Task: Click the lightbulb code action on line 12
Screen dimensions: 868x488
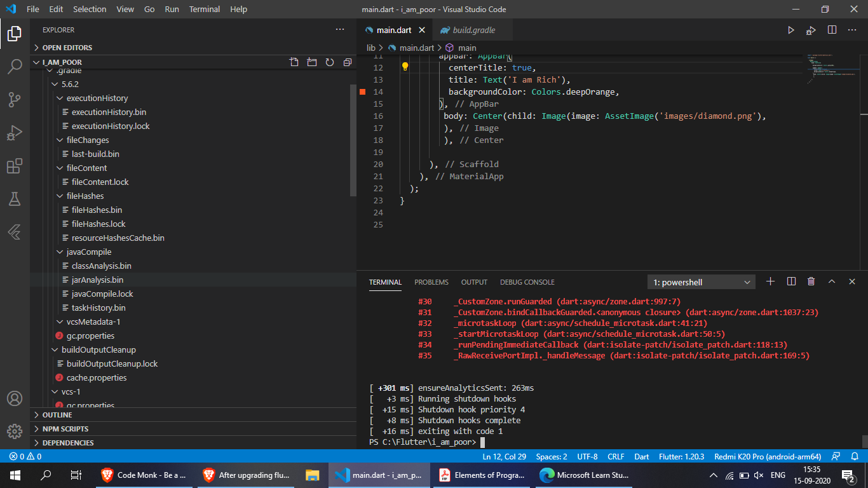Action: (x=405, y=67)
